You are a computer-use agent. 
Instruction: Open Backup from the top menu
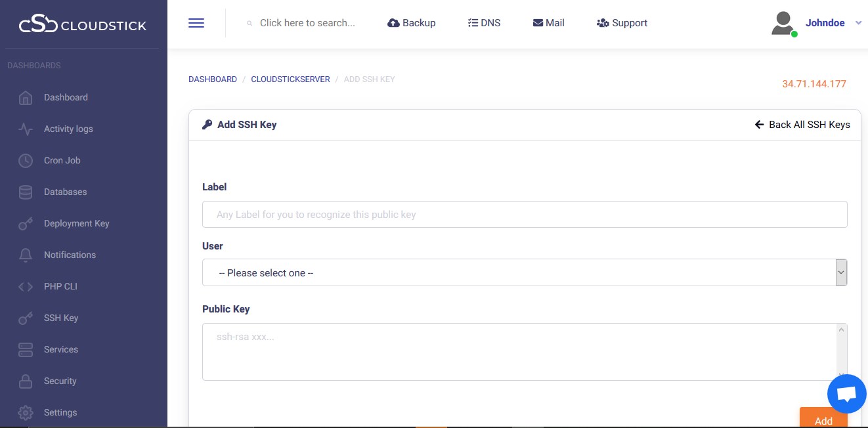coord(412,23)
